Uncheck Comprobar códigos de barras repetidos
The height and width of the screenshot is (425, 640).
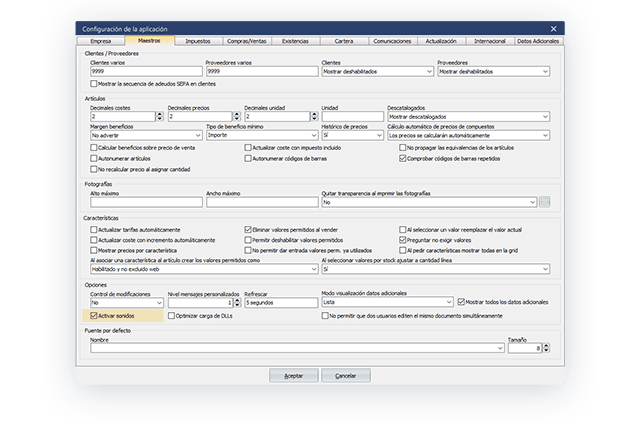401,157
